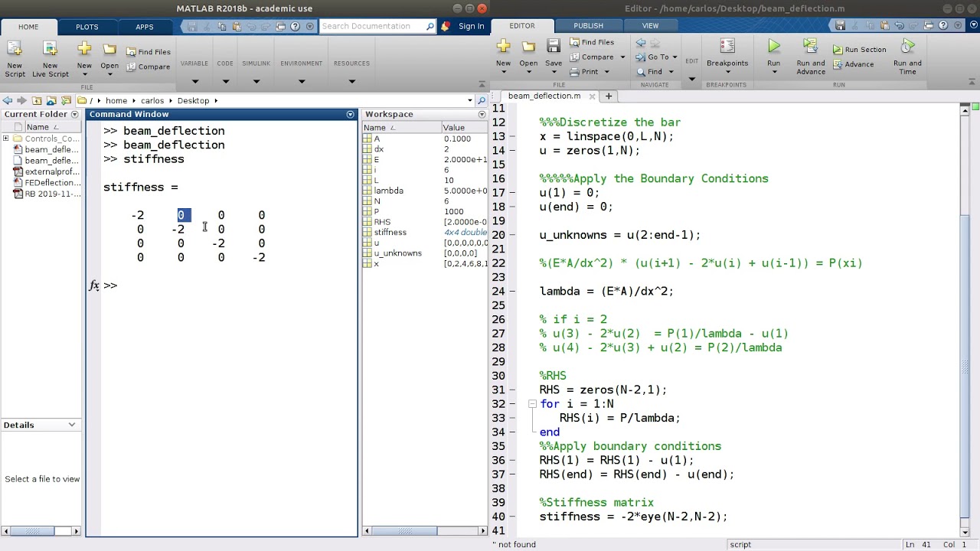
Task: Select the HOME tab
Action: (28, 27)
